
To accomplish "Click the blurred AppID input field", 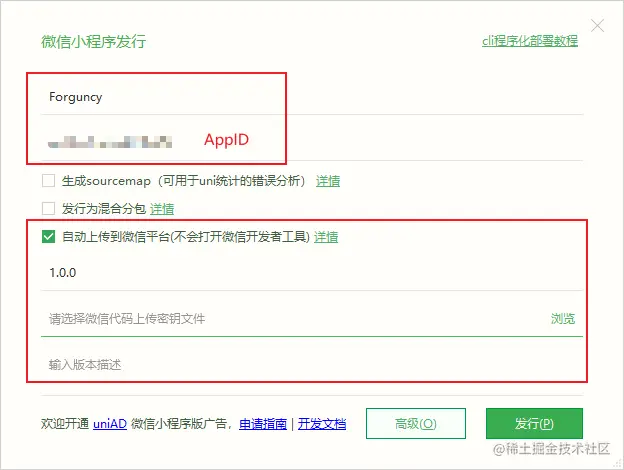I will [x=312, y=141].
